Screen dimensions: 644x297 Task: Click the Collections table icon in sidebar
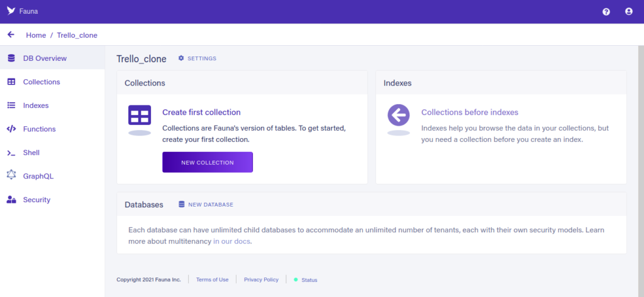click(x=11, y=82)
